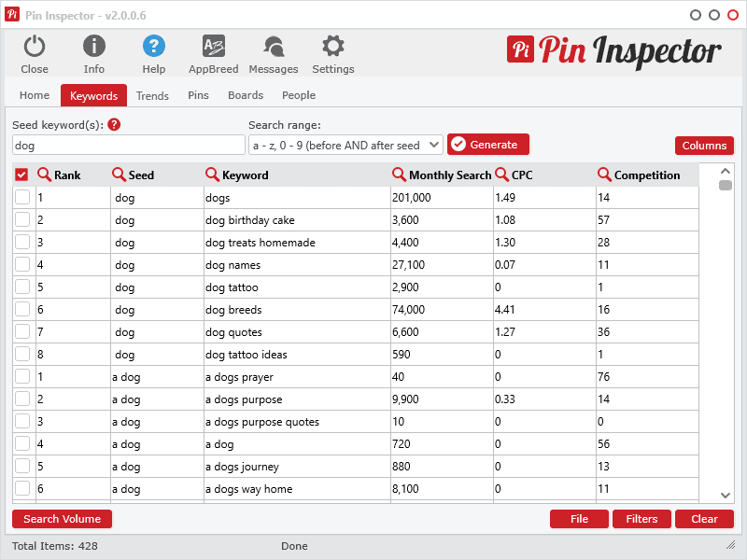The image size is (747, 560).
Task: Click the seed keyword help question icon
Action: click(114, 125)
